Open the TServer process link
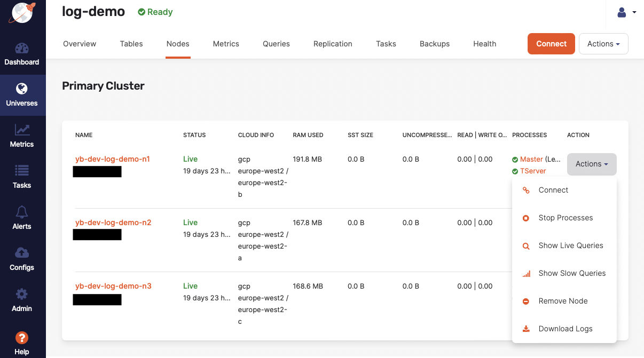644x358 pixels. point(533,171)
